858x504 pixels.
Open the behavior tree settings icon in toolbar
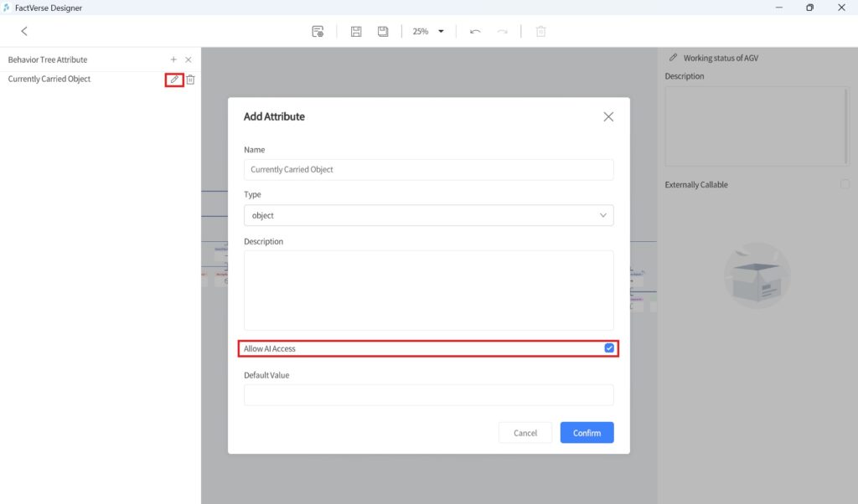[x=318, y=31]
